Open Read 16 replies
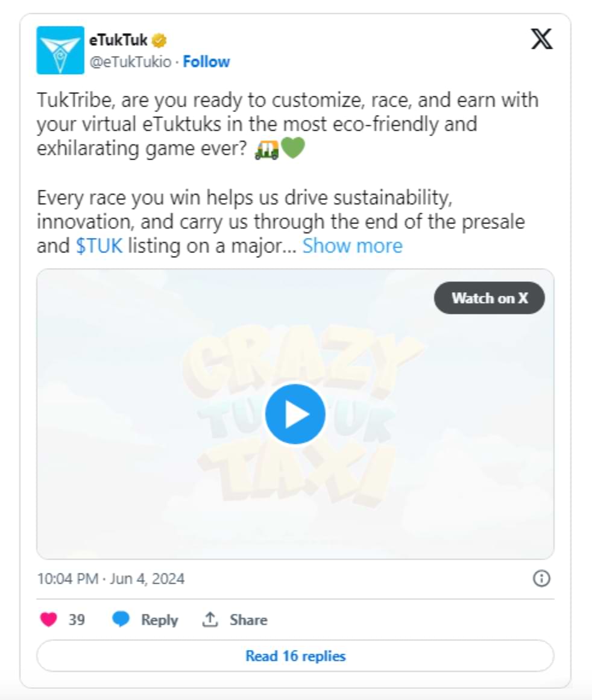Screen dimensions: 592x700 coord(295,655)
